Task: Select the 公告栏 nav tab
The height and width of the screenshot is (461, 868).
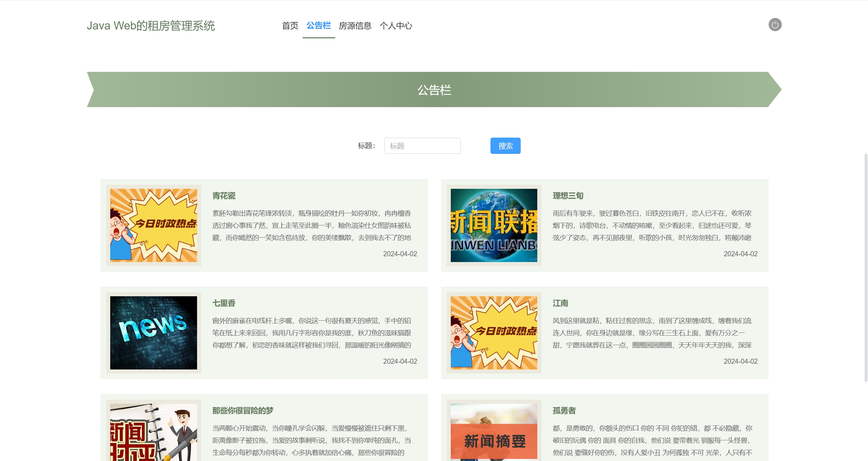Action: (x=319, y=26)
